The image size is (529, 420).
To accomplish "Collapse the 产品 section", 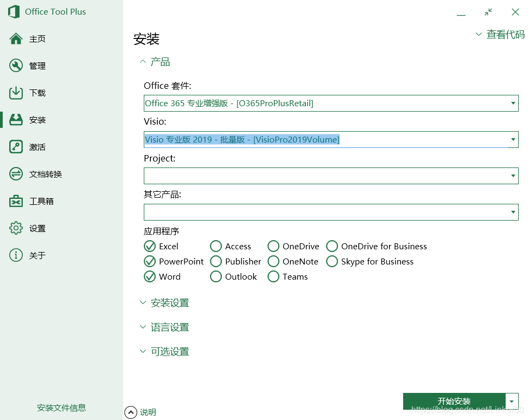I will 155,62.
